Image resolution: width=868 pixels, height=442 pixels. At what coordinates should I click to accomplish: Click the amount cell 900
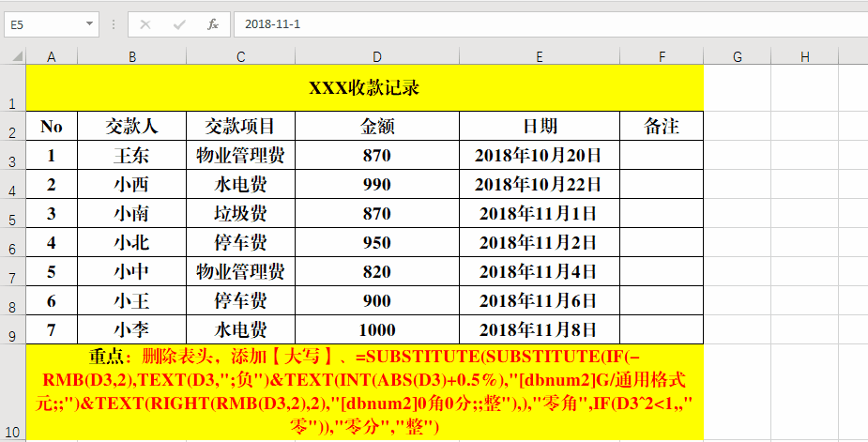pyautogui.click(x=377, y=300)
